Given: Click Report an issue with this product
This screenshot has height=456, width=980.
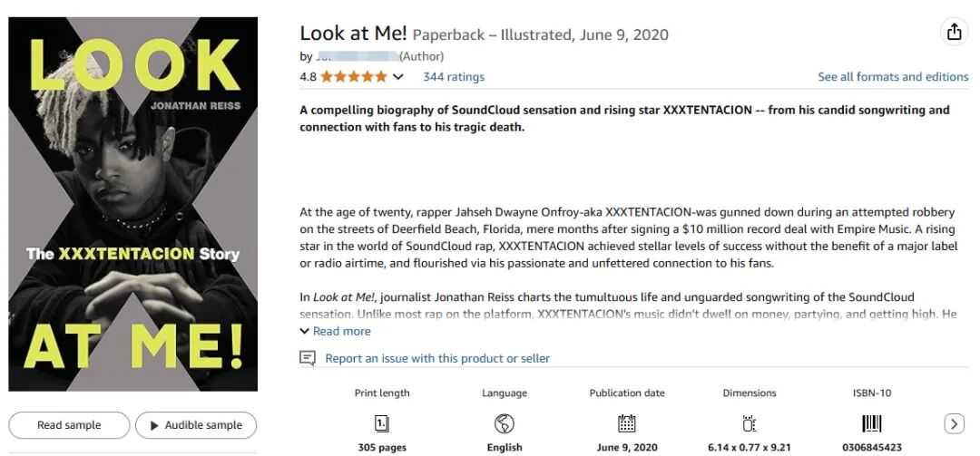Looking at the screenshot, I should [437, 358].
